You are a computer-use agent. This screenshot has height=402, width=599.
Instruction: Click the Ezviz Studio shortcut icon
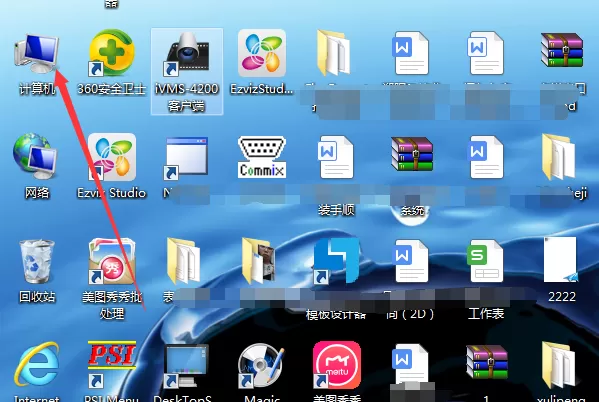coord(112,157)
